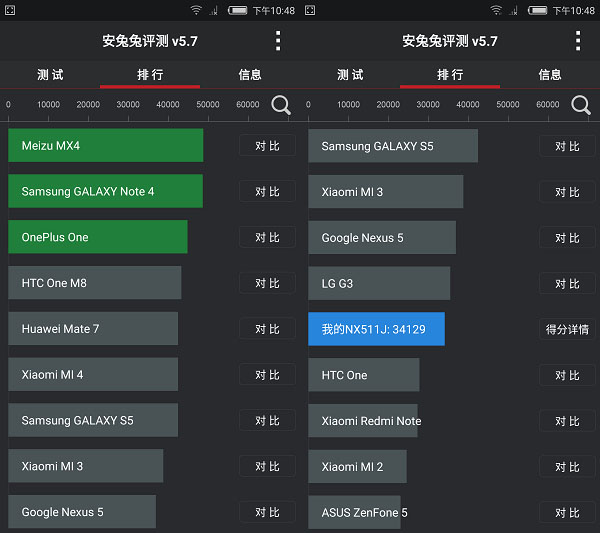The image size is (600, 533).
Task: Compare with Xiaomi MI 2
Action: pos(567,467)
